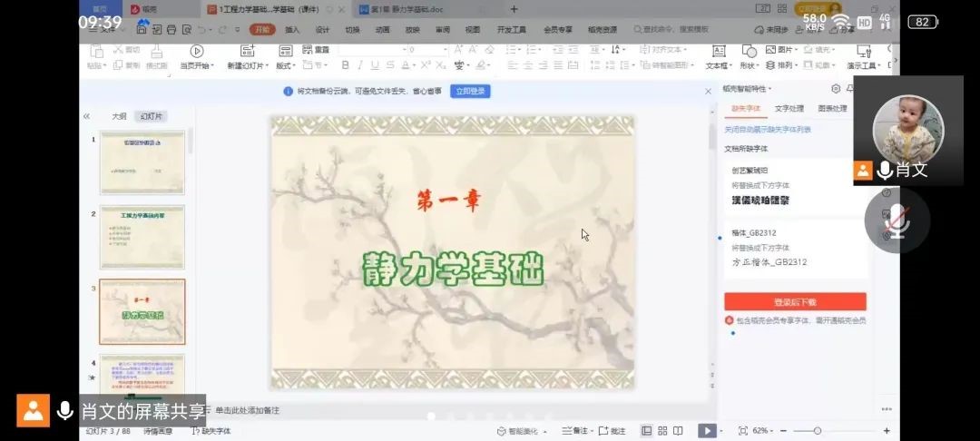Click the muted microphone button
Viewport: 980px width, 441px height.
(896, 219)
